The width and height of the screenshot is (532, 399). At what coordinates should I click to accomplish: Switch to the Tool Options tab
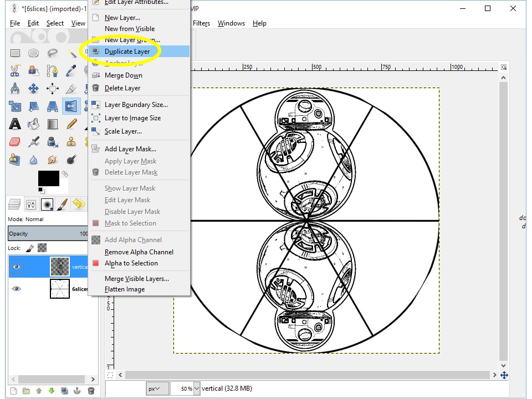(x=31, y=204)
